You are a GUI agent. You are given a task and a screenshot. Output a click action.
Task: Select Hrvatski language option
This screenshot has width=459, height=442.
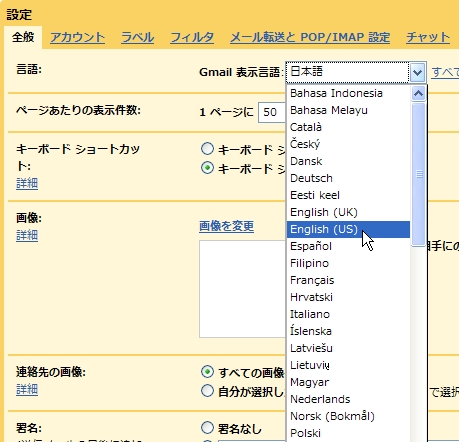pyautogui.click(x=348, y=297)
